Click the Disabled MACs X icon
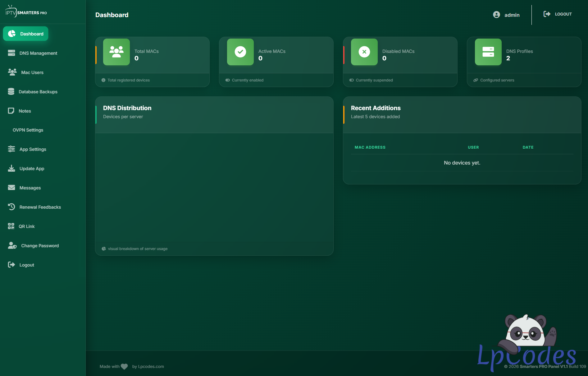 click(x=364, y=52)
